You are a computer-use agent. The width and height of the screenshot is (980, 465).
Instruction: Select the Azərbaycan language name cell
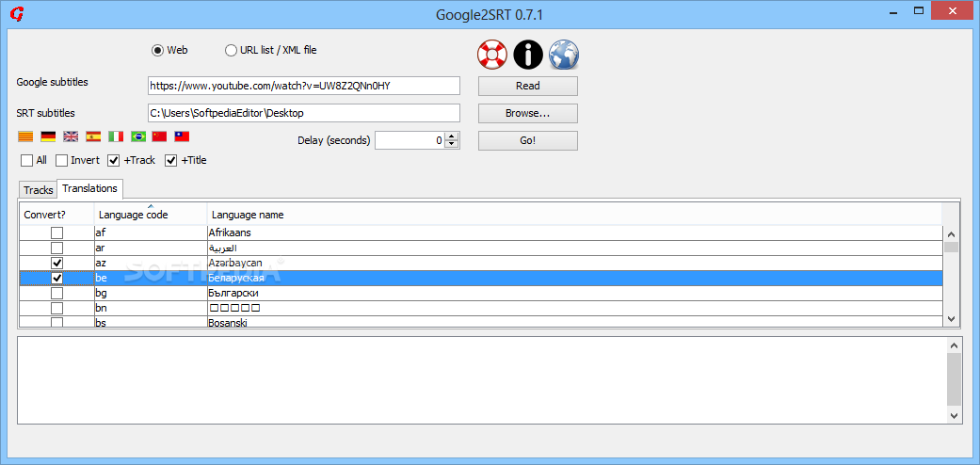point(574,263)
